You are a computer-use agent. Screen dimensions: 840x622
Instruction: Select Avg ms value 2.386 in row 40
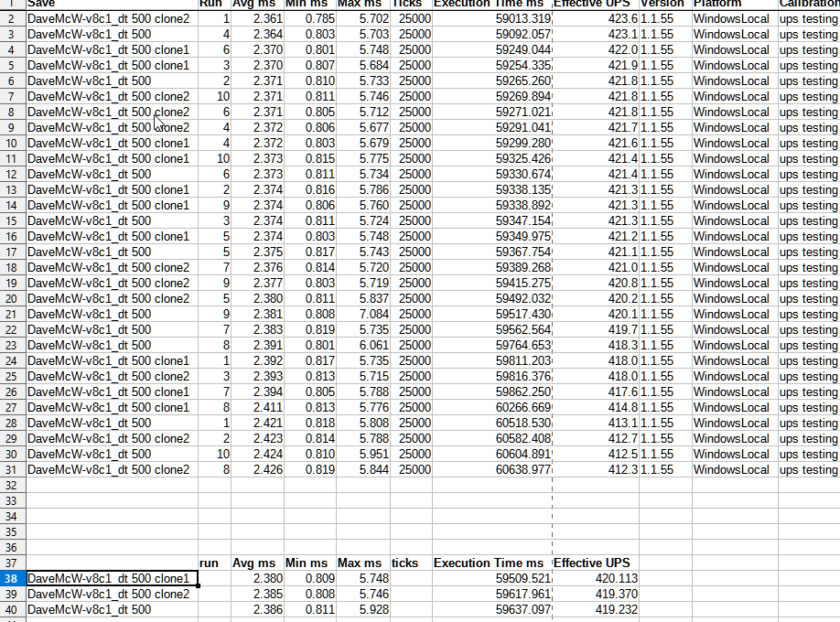[x=256, y=609]
